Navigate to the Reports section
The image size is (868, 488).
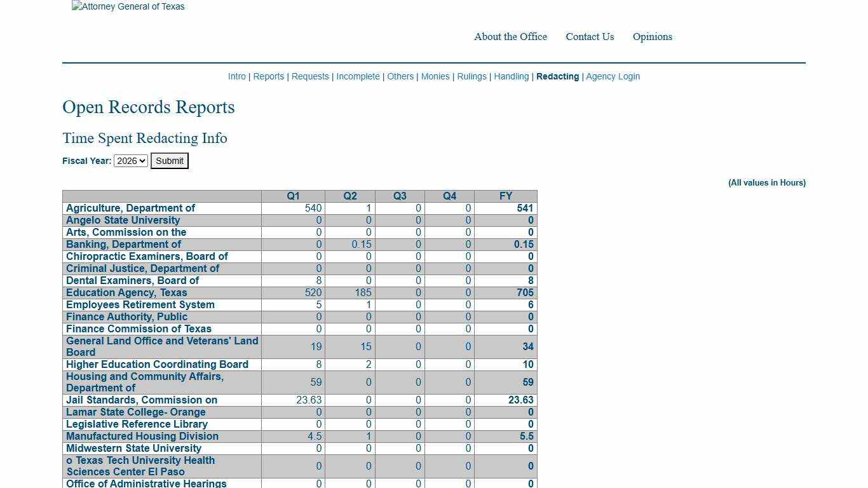268,76
